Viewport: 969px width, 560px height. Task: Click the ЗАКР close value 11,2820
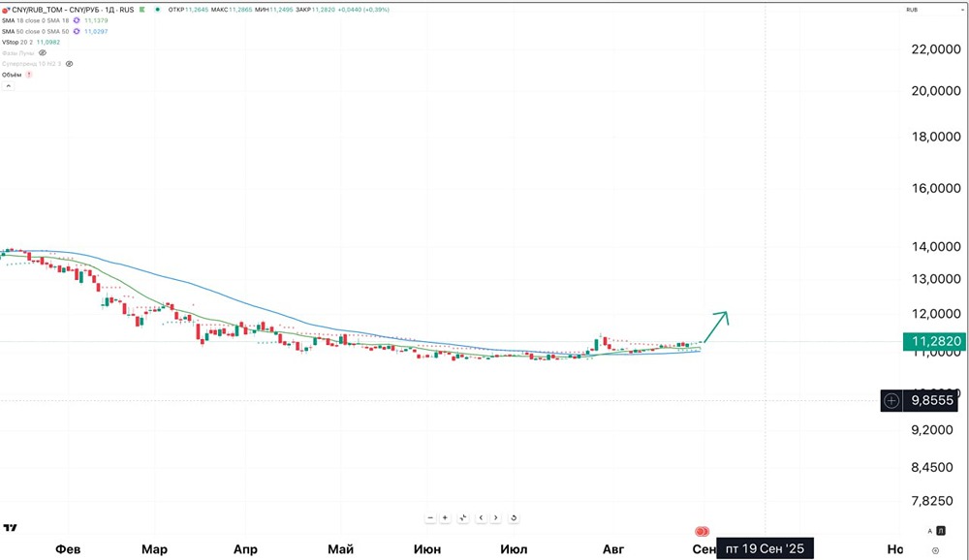point(324,10)
